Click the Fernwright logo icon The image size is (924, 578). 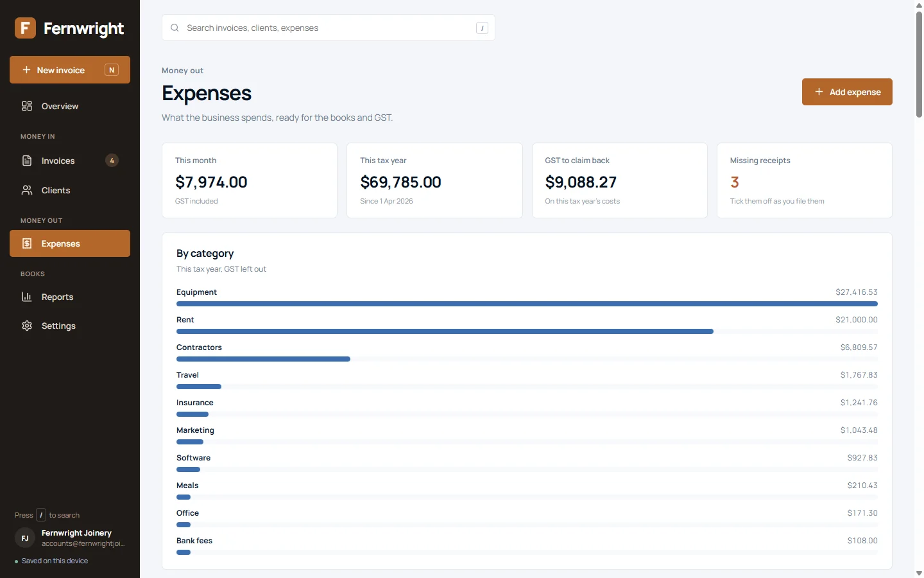click(x=25, y=28)
